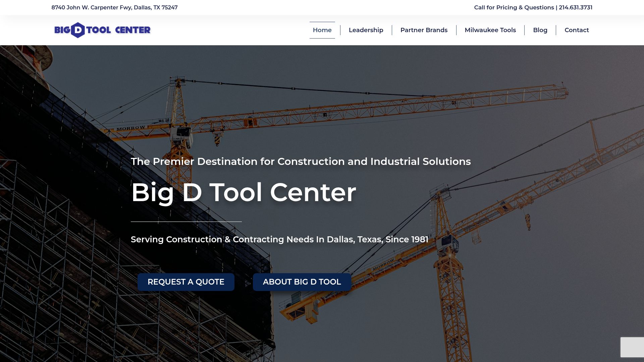Click the Serving Construction subtitle text
The height and width of the screenshot is (362, 644).
[279, 239]
